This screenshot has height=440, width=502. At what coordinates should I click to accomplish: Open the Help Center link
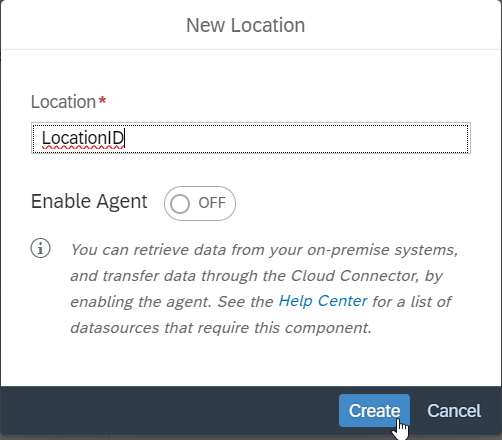tap(323, 301)
